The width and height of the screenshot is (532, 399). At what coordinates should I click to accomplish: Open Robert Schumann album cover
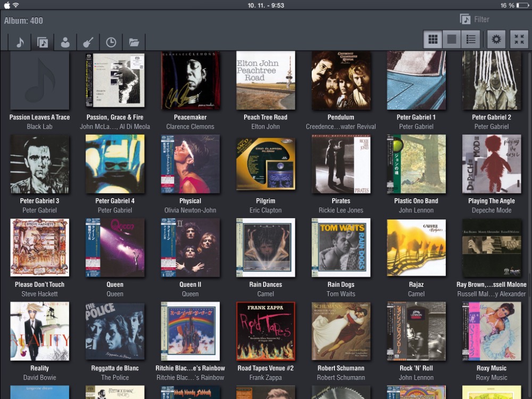pos(341,331)
